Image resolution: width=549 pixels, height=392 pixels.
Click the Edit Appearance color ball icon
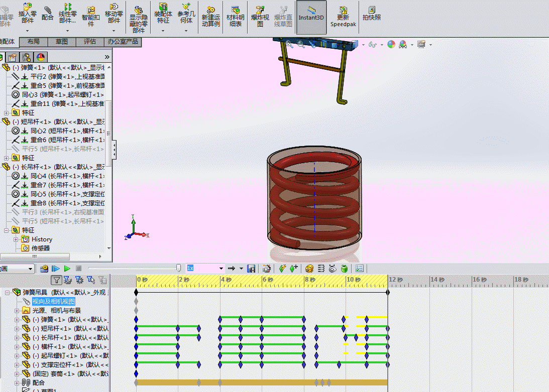[391, 44]
